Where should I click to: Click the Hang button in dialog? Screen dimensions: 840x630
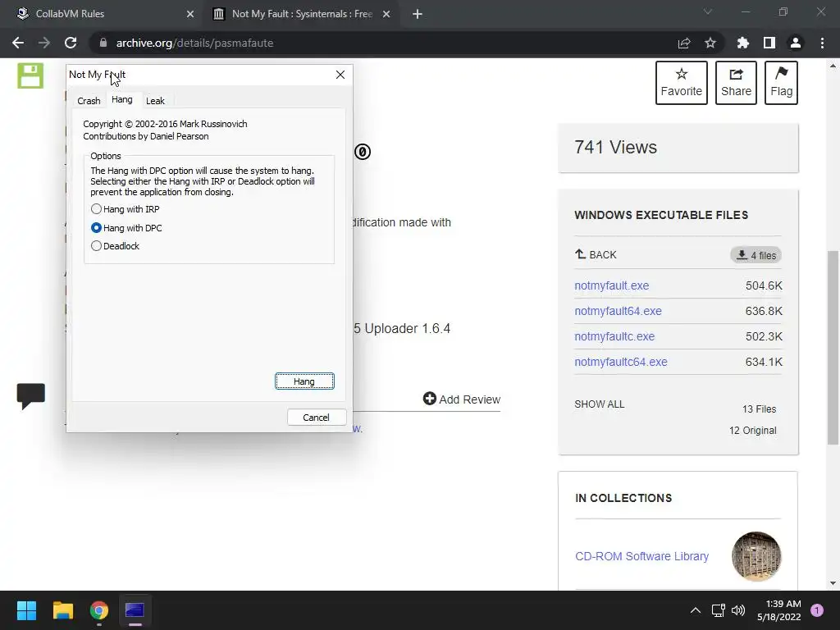tap(304, 381)
